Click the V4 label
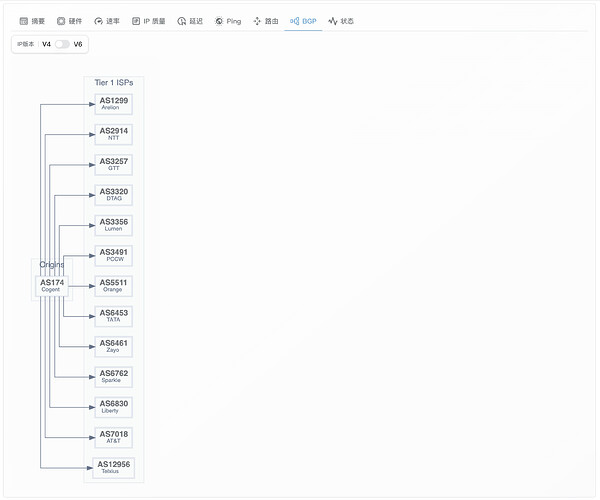Viewport: 600px width, 500px height. point(46,44)
